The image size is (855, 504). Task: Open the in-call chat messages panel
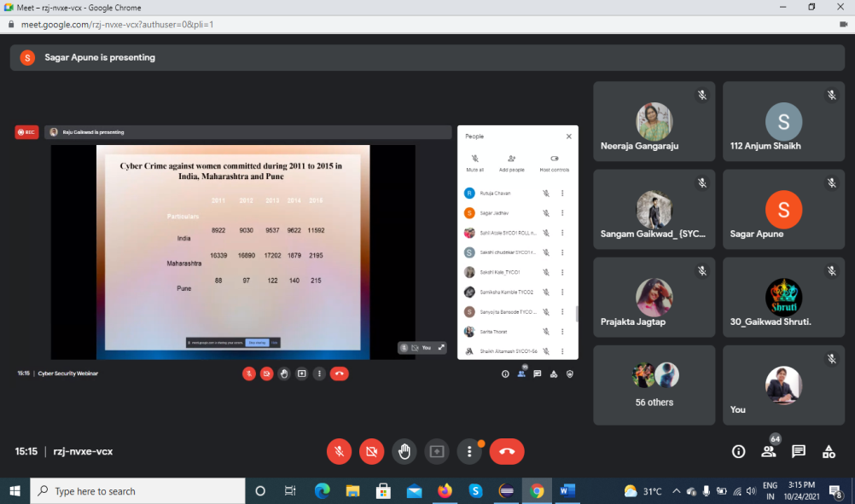(x=798, y=451)
